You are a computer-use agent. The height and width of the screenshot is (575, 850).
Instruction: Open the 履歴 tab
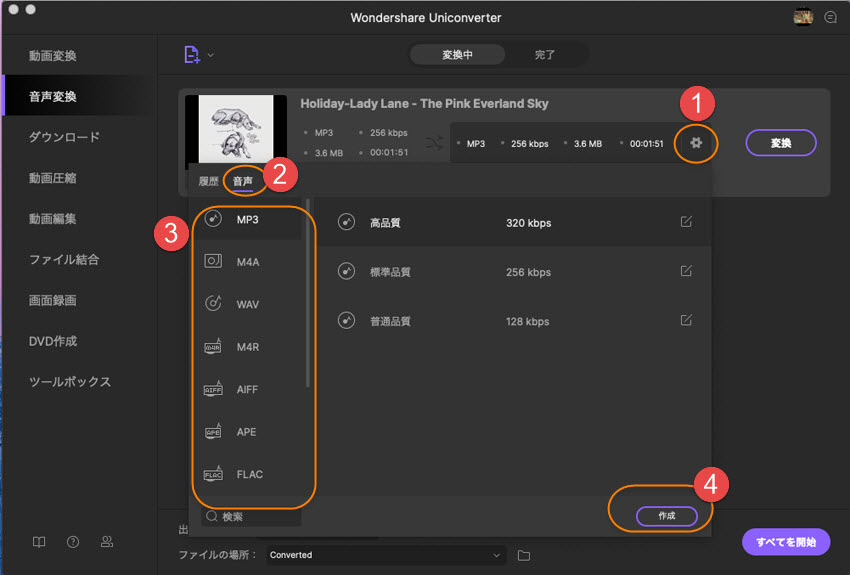(209, 181)
